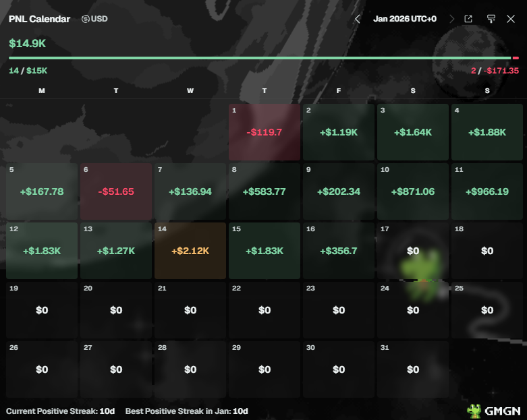Click the total PNL value $14.9K
The height and width of the screenshot is (420, 527).
coord(27,43)
